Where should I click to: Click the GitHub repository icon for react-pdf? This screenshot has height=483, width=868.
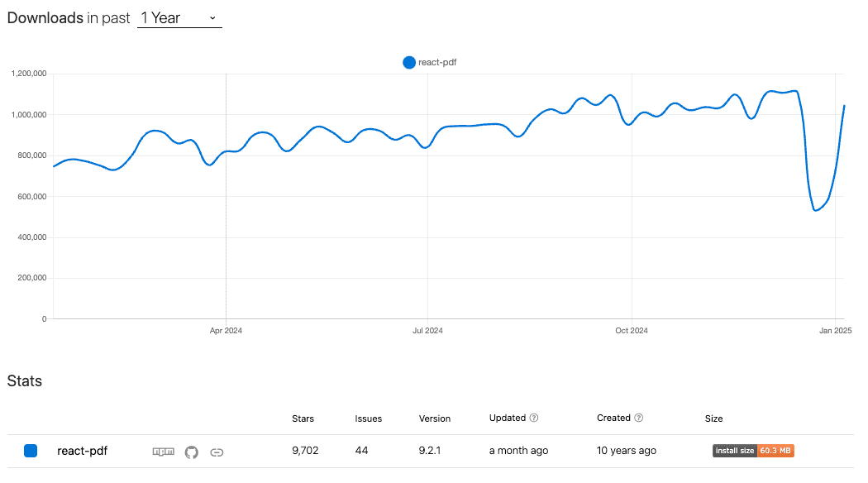(191, 452)
